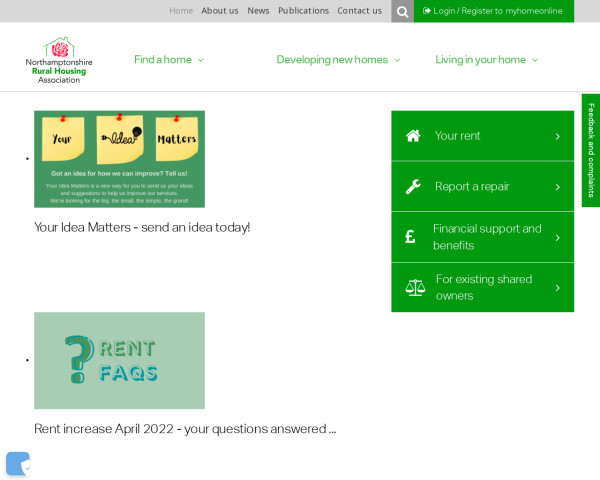The width and height of the screenshot is (600, 480).
Task: Open the Your rent link
Action: click(483, 136)
